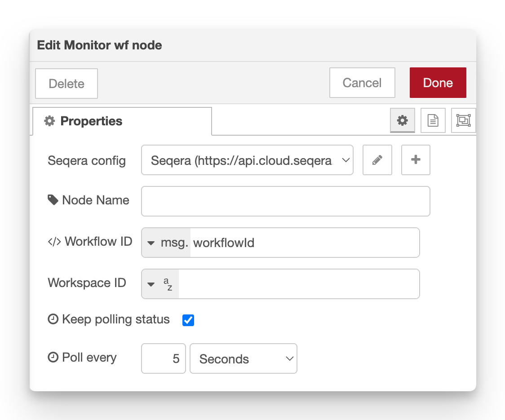505x420 pixels.
Task: Open the node description tab
Action: pyautogui.click(x=433, y=120)
